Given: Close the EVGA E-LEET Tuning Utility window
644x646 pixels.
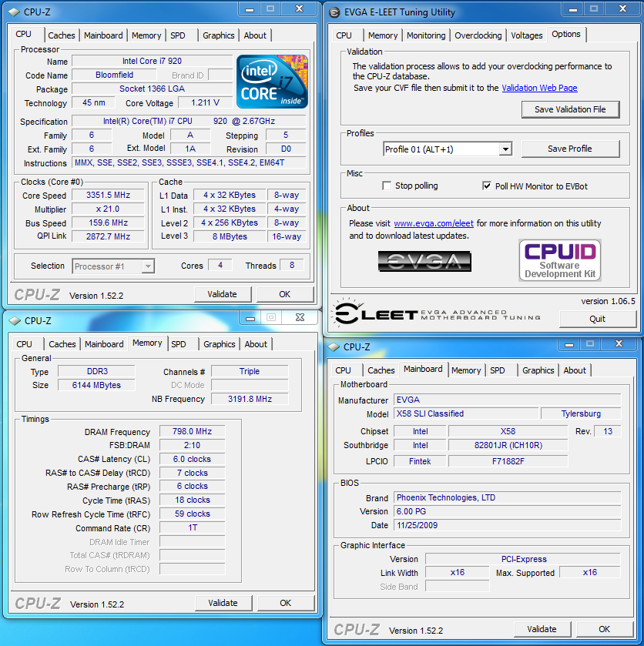Looking at the screenshot, I should [x=622, y=9].
